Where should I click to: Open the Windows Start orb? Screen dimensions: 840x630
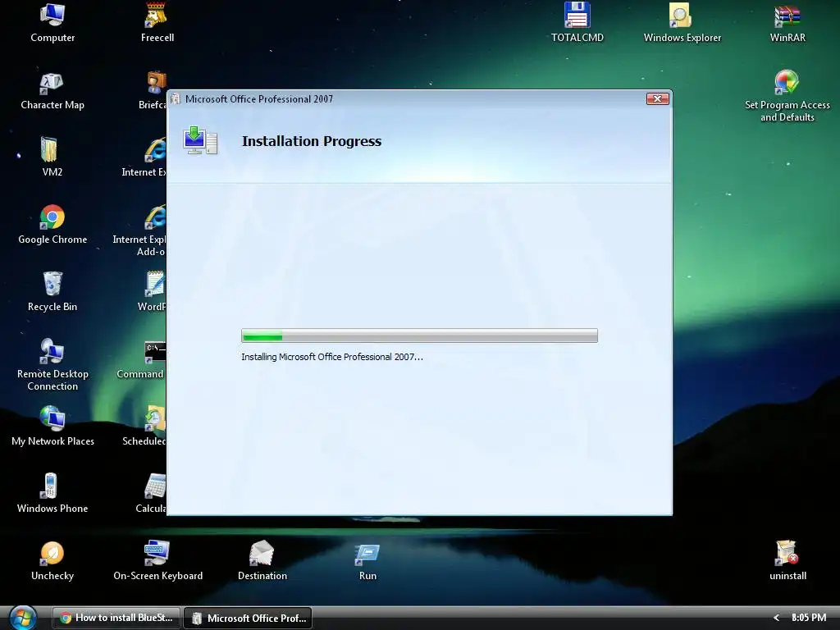[x=22, y=618]
